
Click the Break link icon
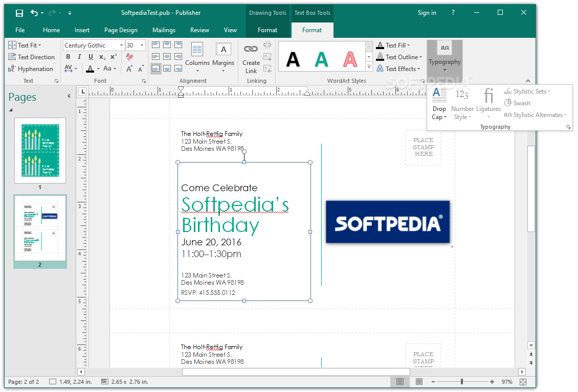(267, 45)
